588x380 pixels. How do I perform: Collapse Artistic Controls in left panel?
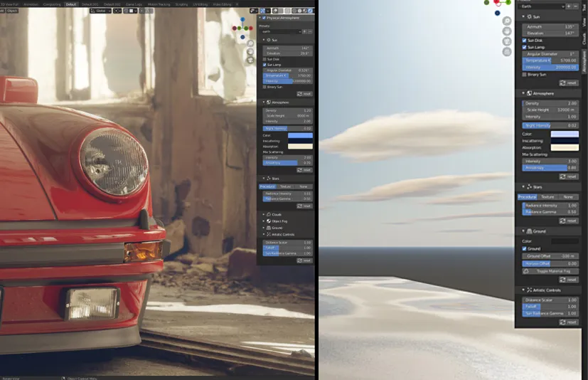click(x=264, y=234)
